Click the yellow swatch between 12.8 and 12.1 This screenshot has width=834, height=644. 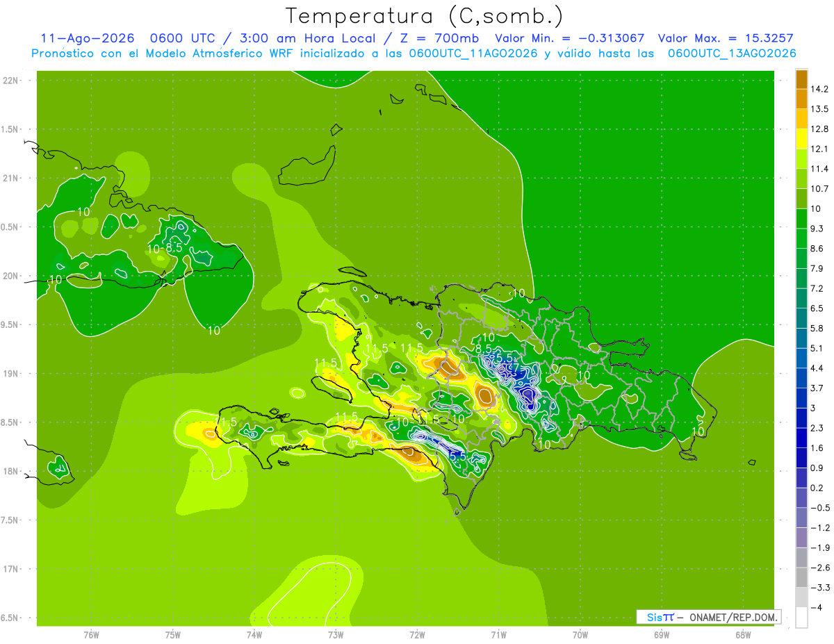pyautogui.click(x=801, y=139)
